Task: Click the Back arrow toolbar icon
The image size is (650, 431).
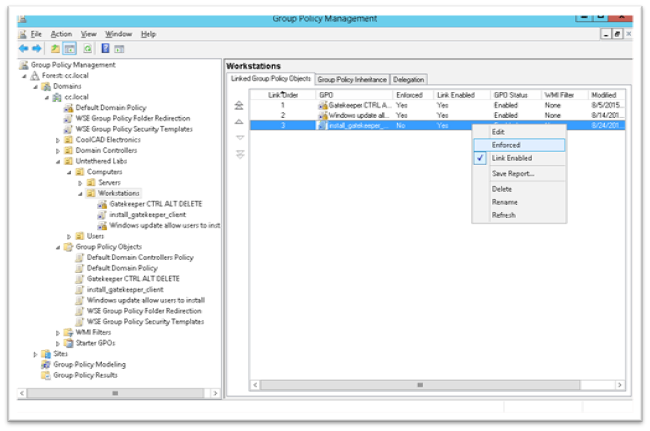Action: coord(23,48)
